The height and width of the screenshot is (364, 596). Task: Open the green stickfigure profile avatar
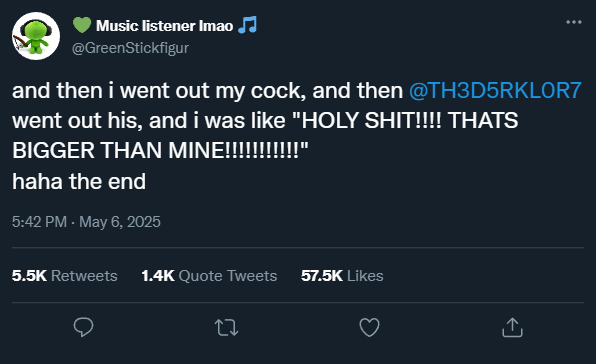click(x=36, y=36)
